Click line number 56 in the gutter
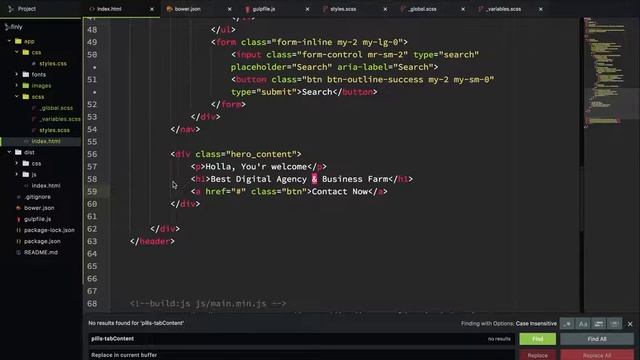This screenshot has width=640, height=360. click(x=92, y=154)
